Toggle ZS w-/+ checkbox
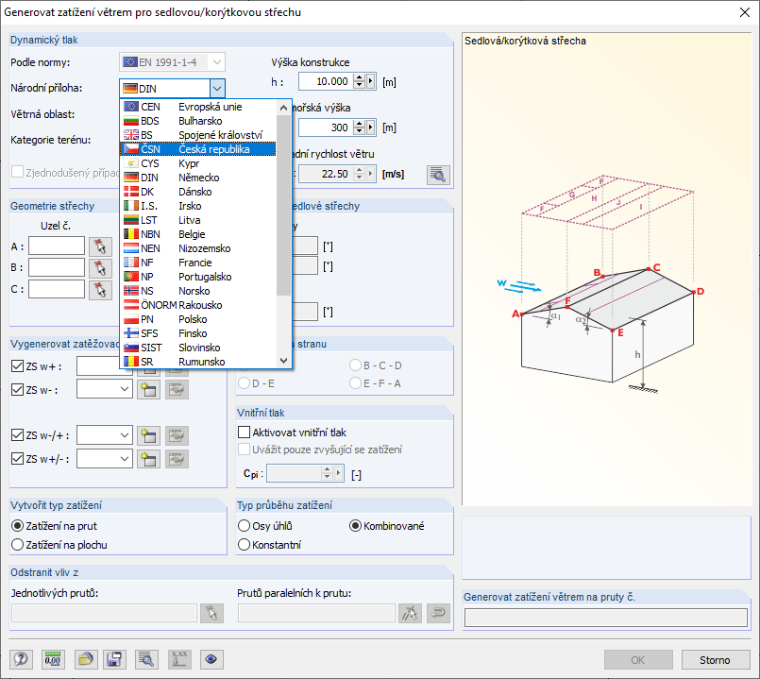This screenshot has width=760, height=679. (17, 435)
